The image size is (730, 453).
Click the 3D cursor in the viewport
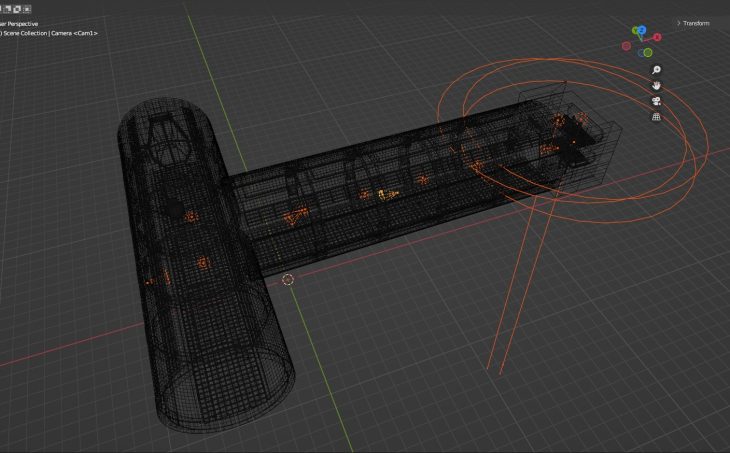pos(288,280)
